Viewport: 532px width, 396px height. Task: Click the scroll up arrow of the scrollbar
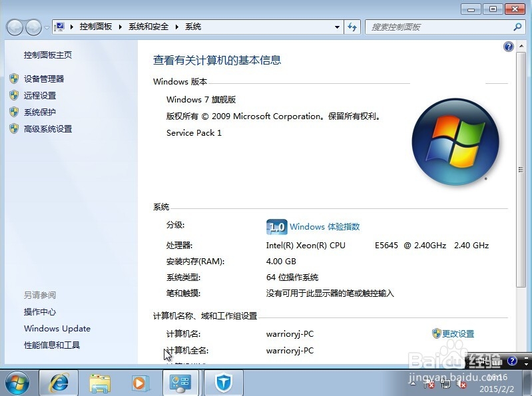(x=521, y=47)
